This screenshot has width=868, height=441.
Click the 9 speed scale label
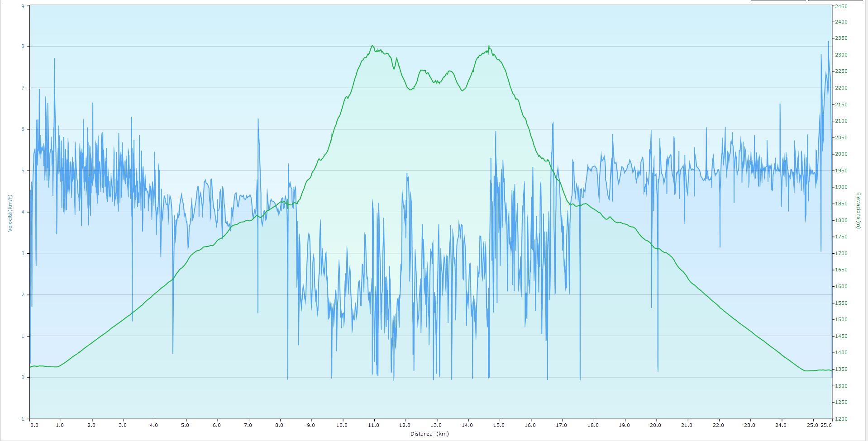[x=23, y=6]
